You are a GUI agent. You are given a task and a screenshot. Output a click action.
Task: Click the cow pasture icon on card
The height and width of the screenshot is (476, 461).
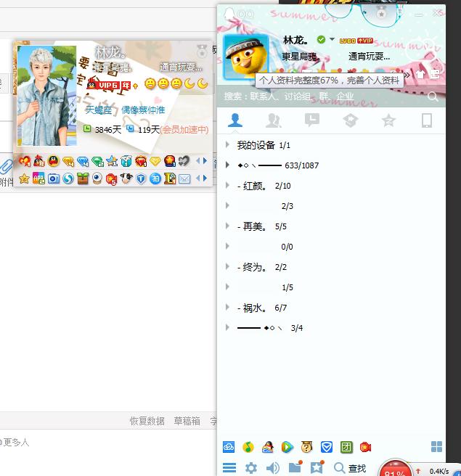(x=126, y=178)
